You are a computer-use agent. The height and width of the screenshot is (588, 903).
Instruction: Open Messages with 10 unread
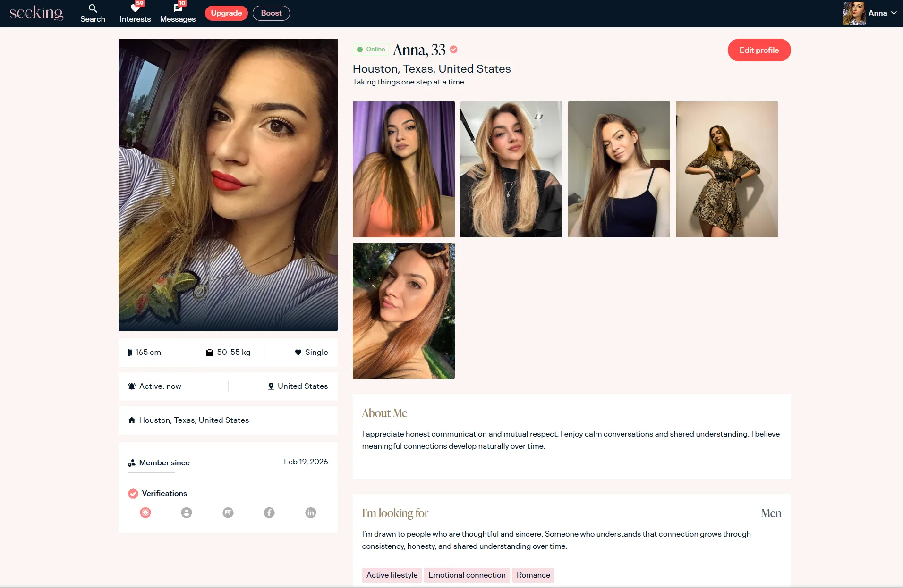[178, 13]
